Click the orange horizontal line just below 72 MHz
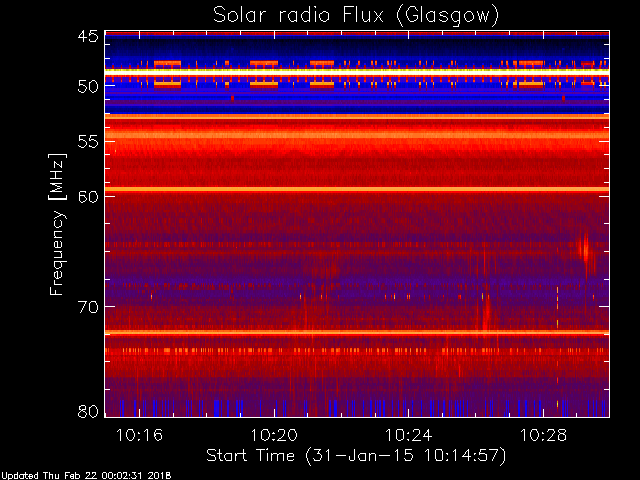640x480 pixels. (357, 332)
